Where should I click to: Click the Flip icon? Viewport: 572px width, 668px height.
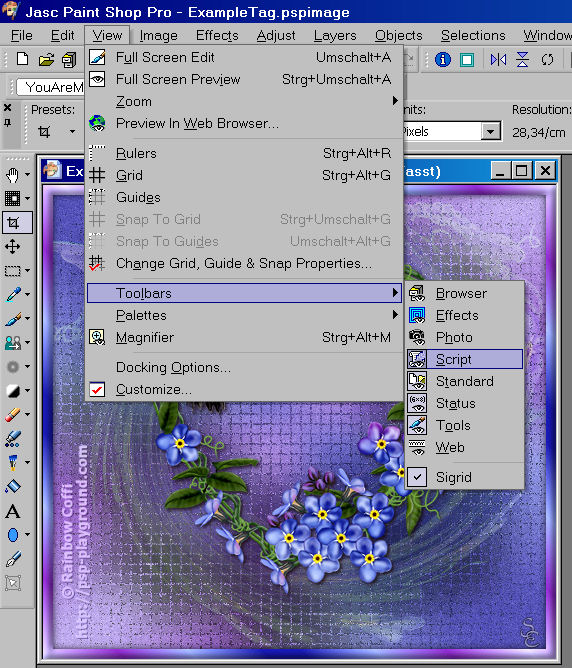523,59
